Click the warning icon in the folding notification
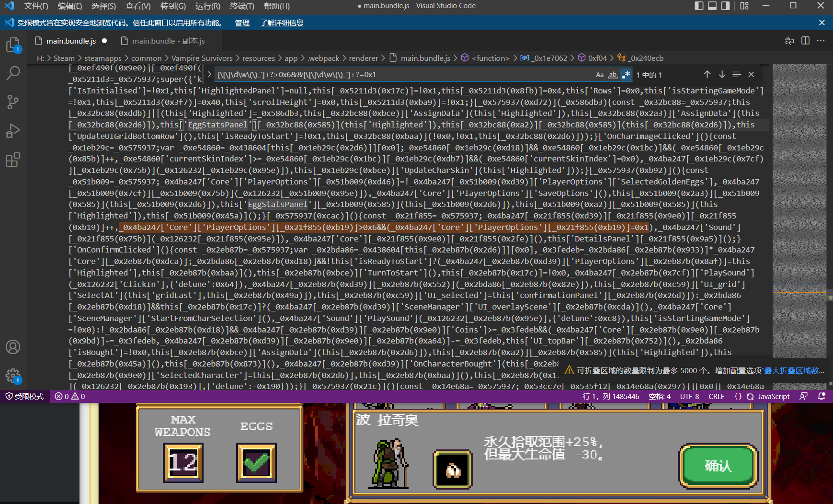Viewport: 833px width, 504px height. coord(569,370)
